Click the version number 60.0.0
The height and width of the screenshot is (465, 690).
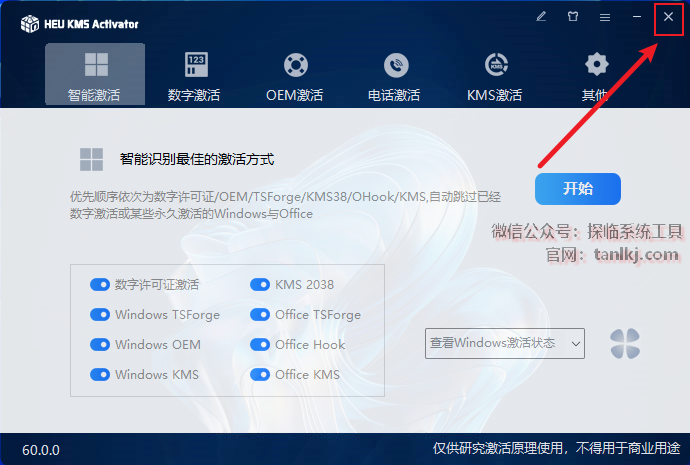(41, 450)
